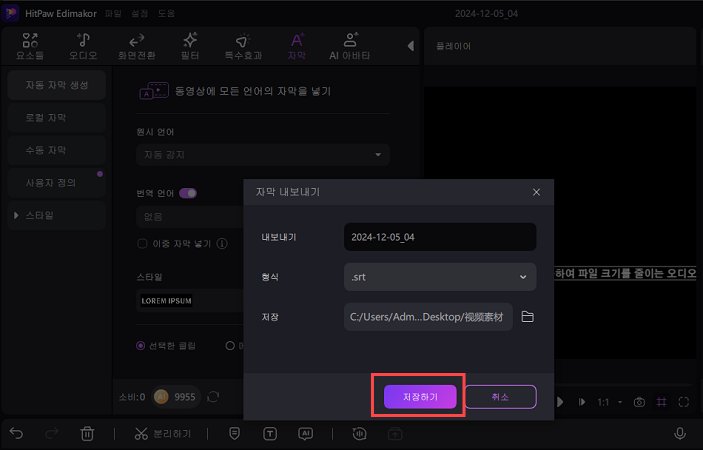
Task: Close the 자막 내보내기 dialog
Action: [536, 192]
